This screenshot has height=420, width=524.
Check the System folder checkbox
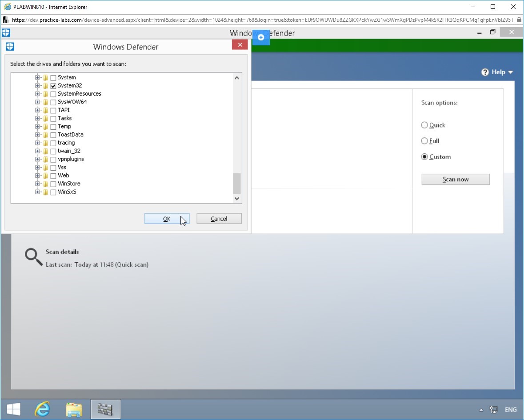coord(53,78)
